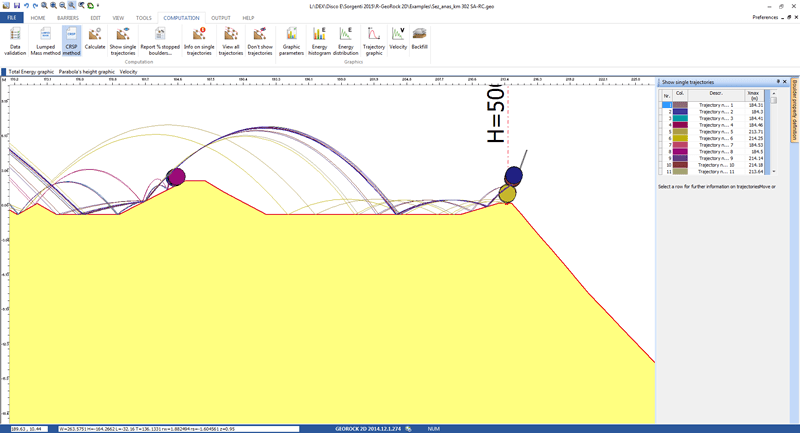
Task: Switch to the BARRIERS ribbon tab
Action: point(68,18)
